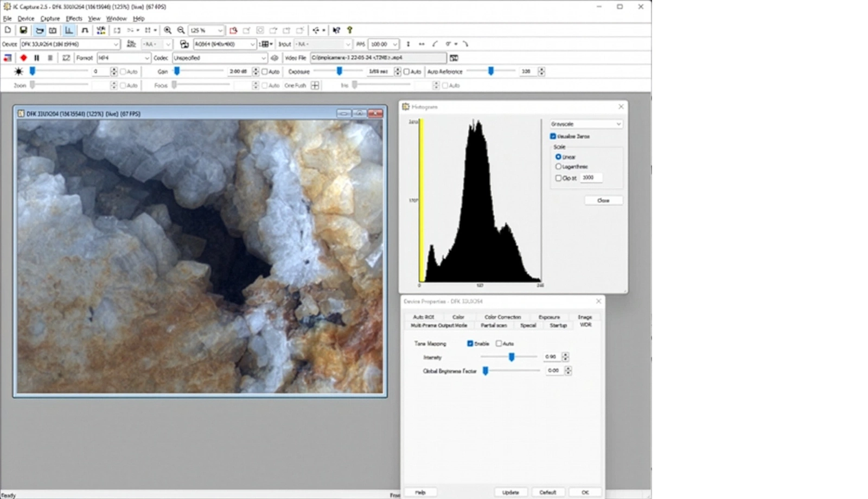The width and height of the screenshot is (868, 499).
Task: Click the video file browse icon
Action: click(454, 58)
